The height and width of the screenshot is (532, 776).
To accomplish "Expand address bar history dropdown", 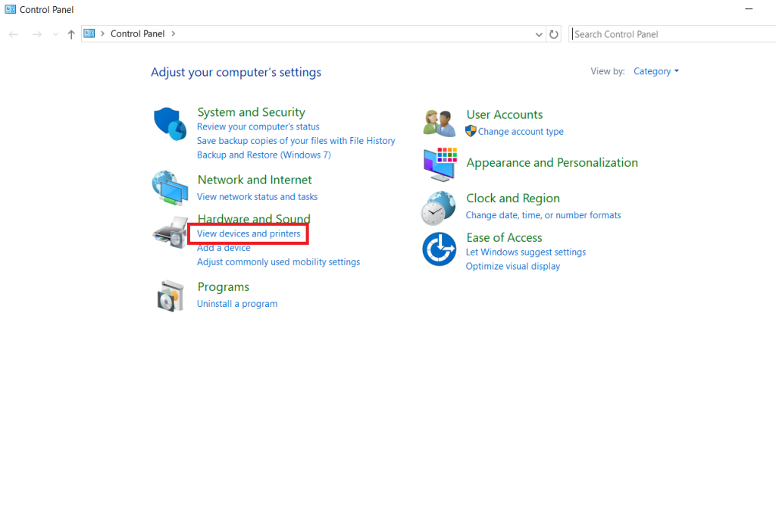I will tap(539, 34).
